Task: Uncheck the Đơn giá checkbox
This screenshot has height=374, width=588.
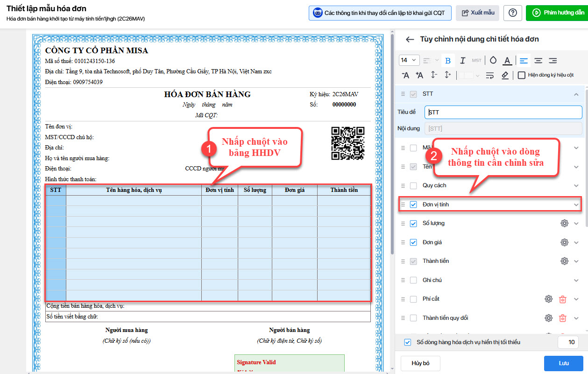Action: (x=413, y=242)
